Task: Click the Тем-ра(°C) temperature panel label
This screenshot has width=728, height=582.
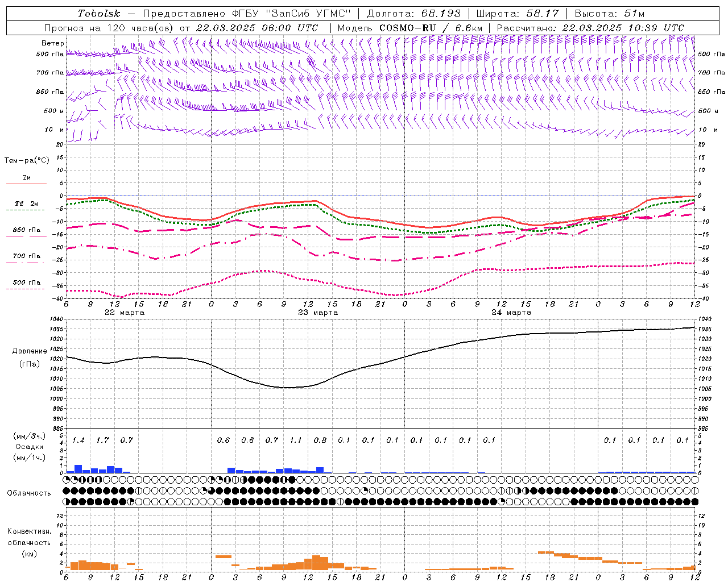Action: pos(27,161)
